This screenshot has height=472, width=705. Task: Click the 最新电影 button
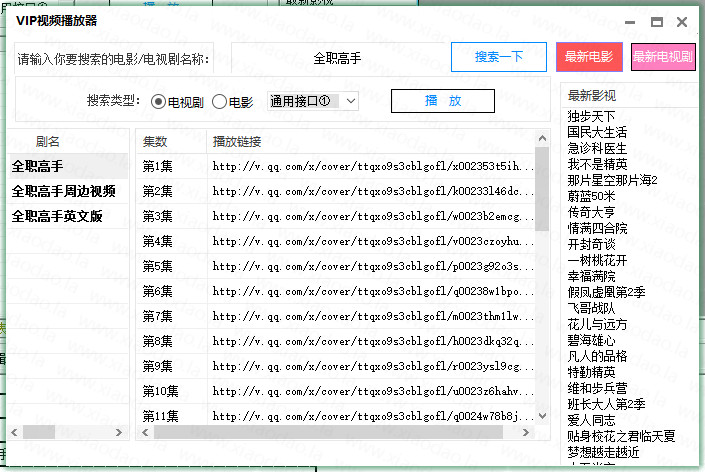589,57
